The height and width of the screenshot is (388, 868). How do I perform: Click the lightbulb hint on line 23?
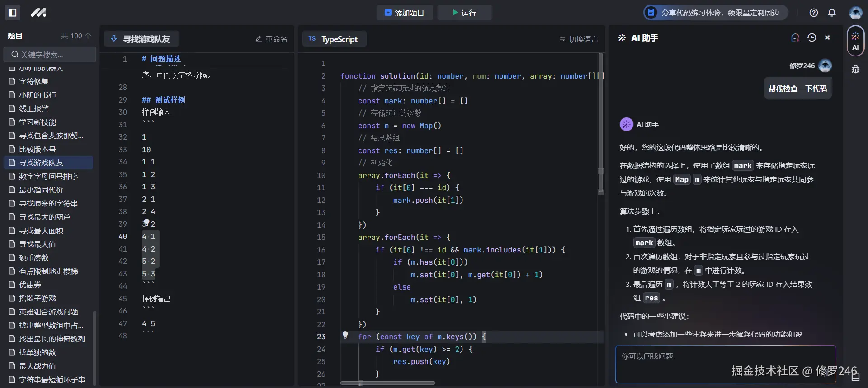coord(345,335)
